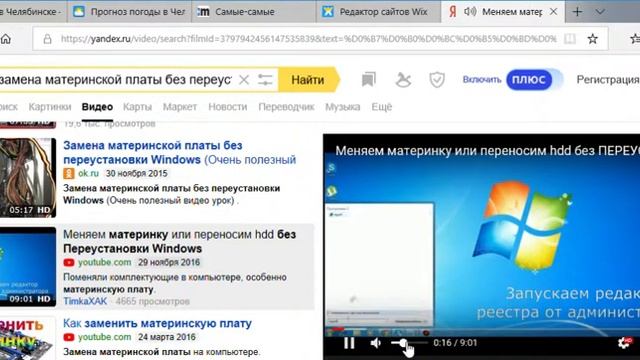The image size is (640, 360).
Task: Open Yandex collections bookmark icon
Action: point(369,80)
